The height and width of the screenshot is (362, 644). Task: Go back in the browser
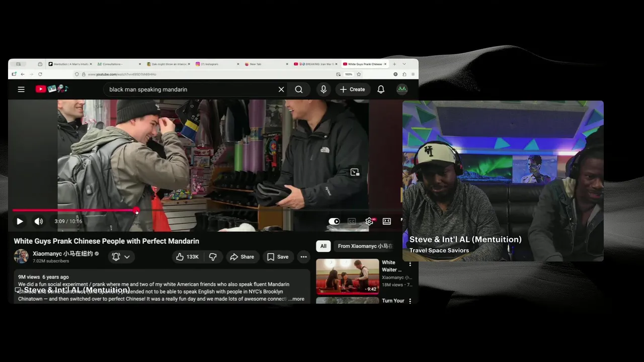23,74
